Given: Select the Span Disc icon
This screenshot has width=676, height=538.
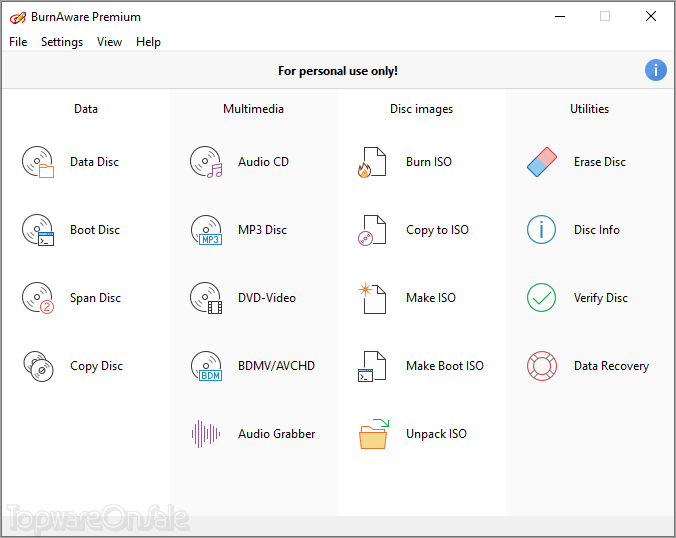Looking at the screenshot, I should tap(38, 298).
